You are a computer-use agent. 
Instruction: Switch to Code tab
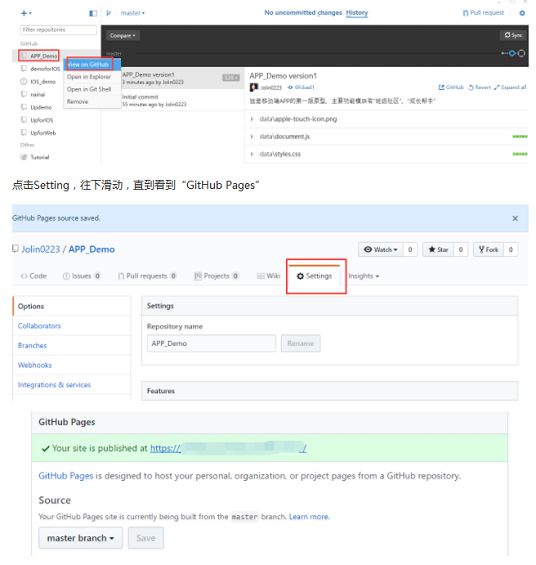click(34, 276)
